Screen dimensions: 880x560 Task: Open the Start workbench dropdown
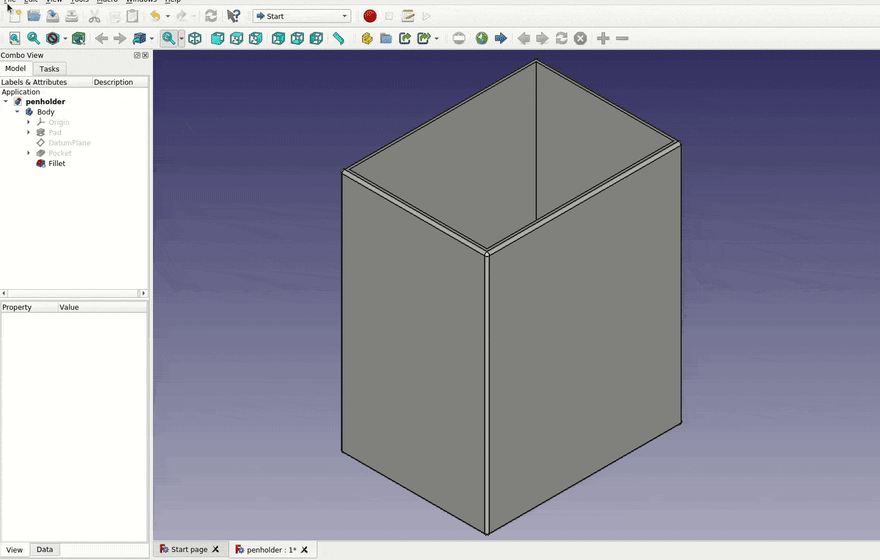tap(302, 16)
